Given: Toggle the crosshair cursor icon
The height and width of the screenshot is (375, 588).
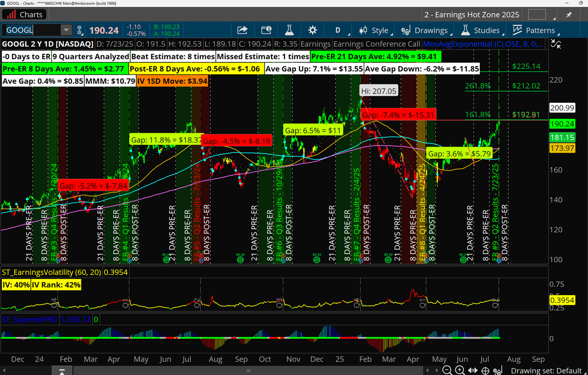Looking at the screenshot, I should pos(485,370).
